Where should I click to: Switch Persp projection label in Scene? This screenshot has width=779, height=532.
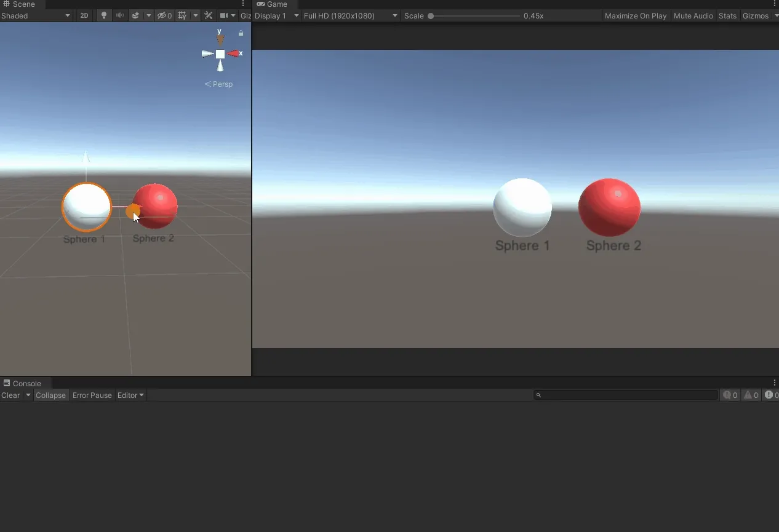point(219,84)
